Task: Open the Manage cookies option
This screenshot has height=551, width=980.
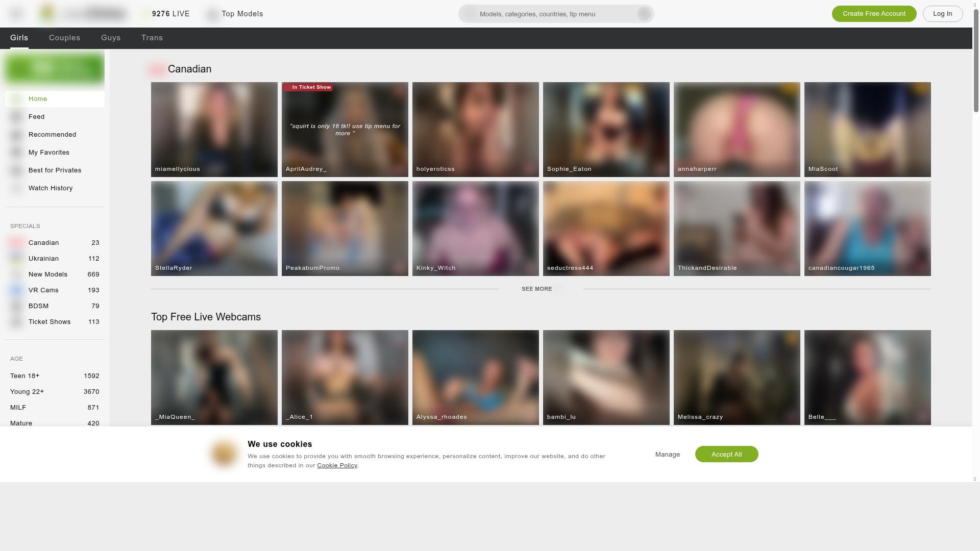Action: coord(667,455)
